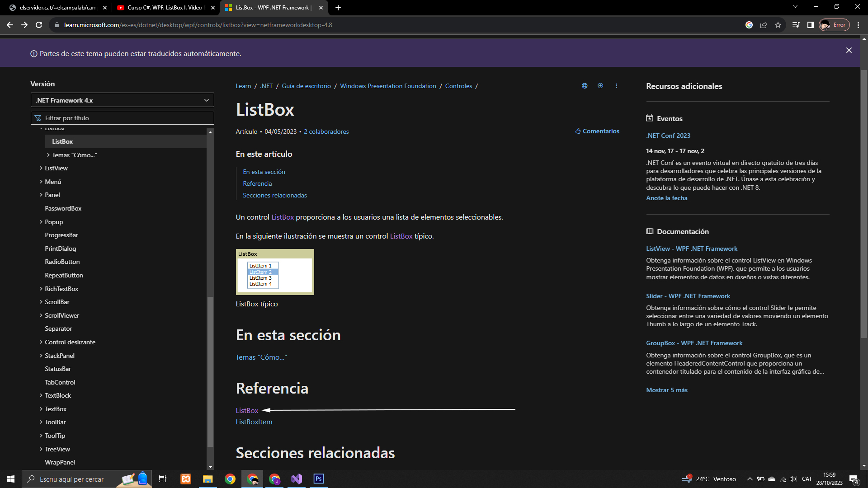Click the Comentarios feedback button

click(x=597, y=131)
